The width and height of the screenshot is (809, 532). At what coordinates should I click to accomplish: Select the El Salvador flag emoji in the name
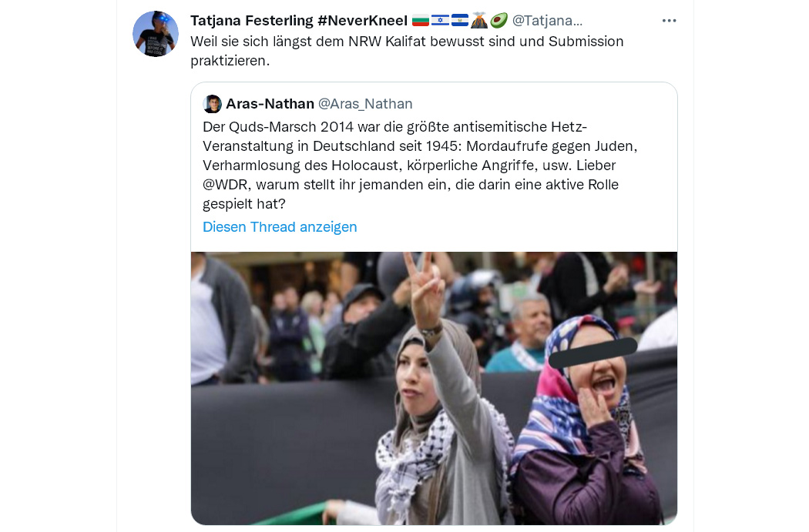pyautogui.click(x=460, y=21)
